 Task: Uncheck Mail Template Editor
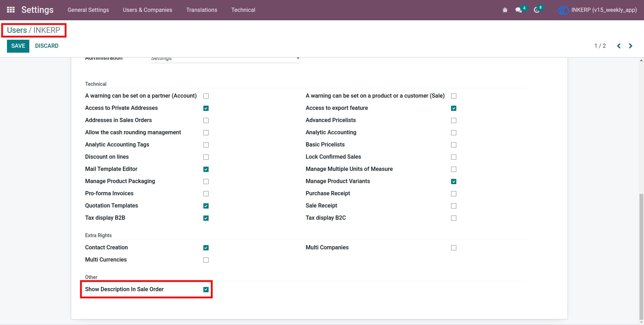[x=206, y=169]
